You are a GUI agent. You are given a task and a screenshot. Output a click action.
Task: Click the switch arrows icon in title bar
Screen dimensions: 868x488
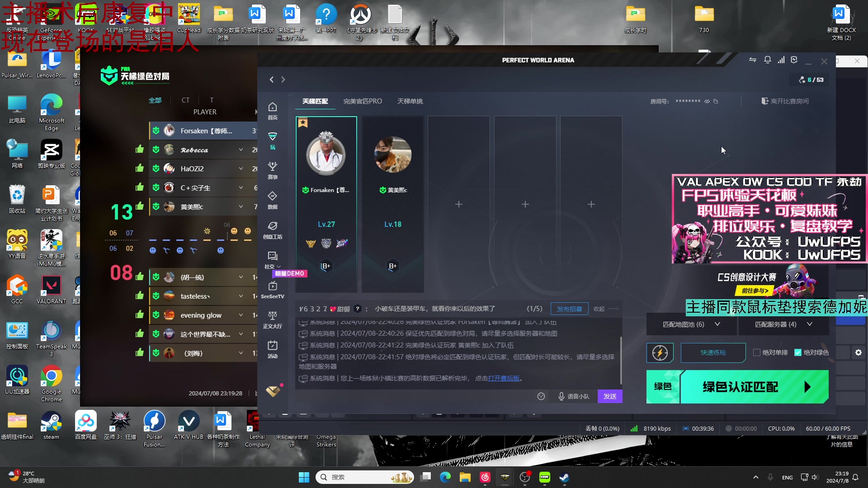pyautogui.click(x=753, y=60)
